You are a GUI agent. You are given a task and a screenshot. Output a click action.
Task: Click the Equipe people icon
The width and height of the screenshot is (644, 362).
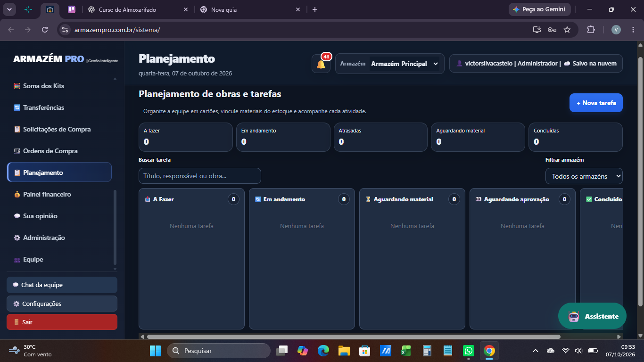(17, 259)
